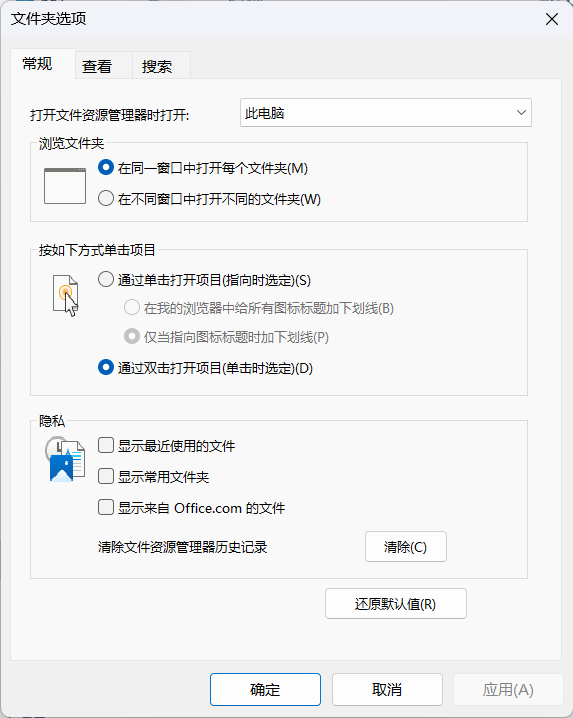
Task: Click the single-click pointer document icon
Action: 65,295
